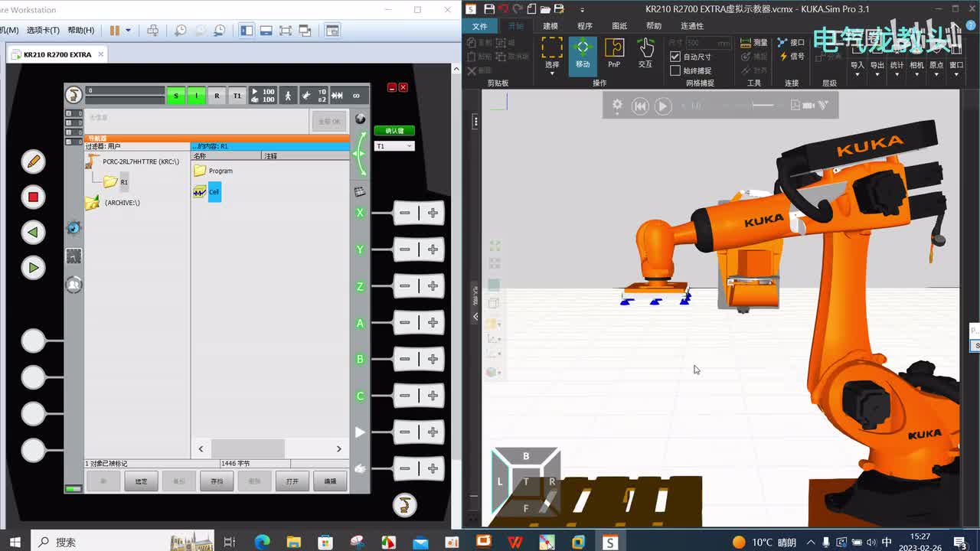Click the pencil edit key on the pendant
Viewport: 980px width, 551px height.
click(33, 161)
